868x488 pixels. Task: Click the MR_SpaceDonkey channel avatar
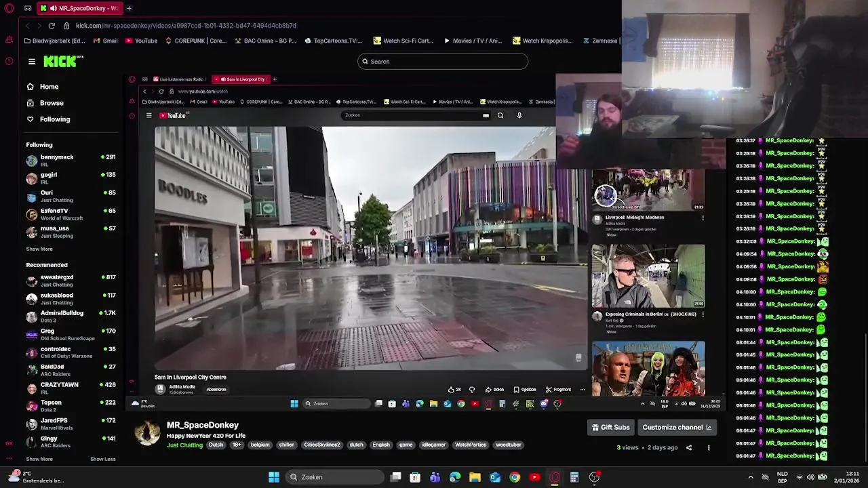pos(147,433)
